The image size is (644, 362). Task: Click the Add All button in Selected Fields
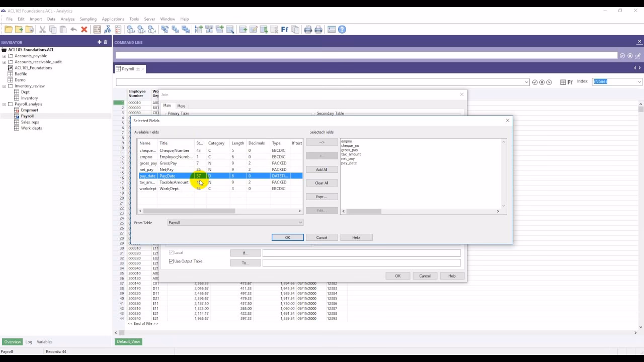coord(321,169)
